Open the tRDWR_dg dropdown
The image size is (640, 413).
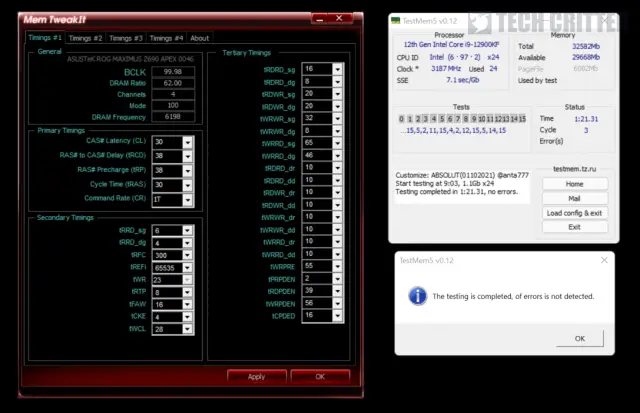click(338, 107)
